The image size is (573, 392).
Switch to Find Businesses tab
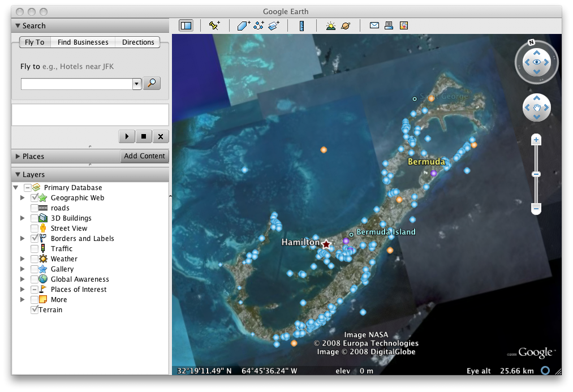tap(83, 42)
